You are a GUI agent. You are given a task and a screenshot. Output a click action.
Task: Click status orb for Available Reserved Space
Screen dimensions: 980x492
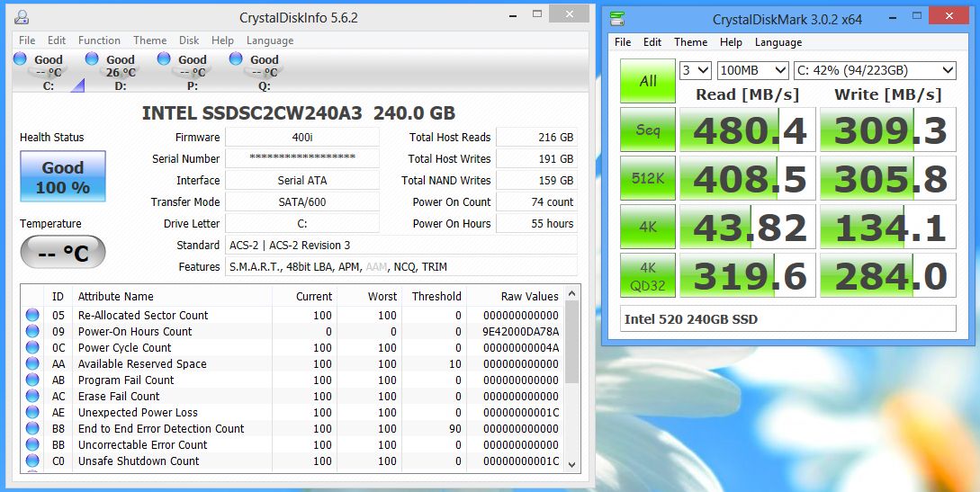point(32,364)
